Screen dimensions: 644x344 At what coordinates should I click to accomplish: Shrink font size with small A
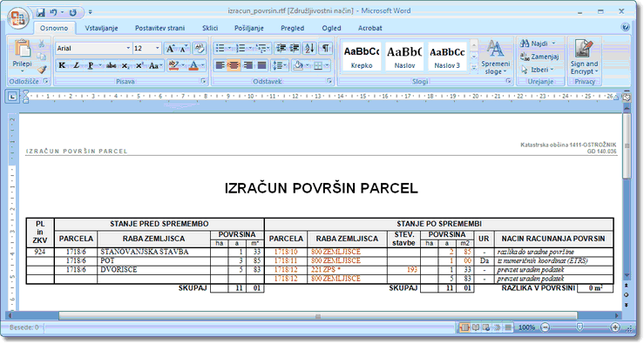click(x=183, y=49)
